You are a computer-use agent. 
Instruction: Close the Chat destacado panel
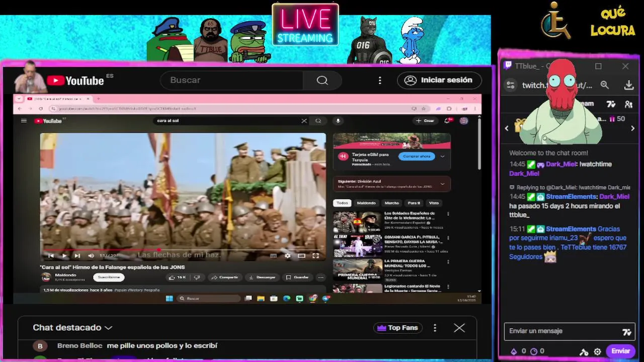click(459, 328)
